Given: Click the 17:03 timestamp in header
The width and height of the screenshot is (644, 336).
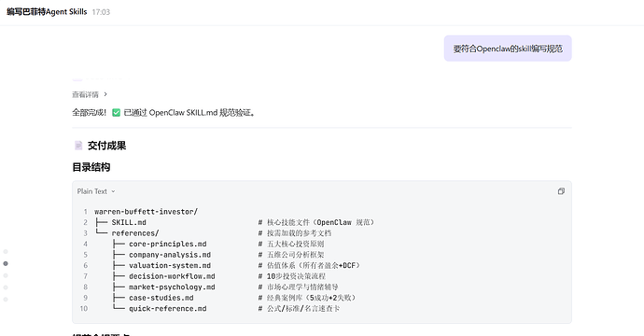Looking at the screenshot, I should click(x=101, y=12).
